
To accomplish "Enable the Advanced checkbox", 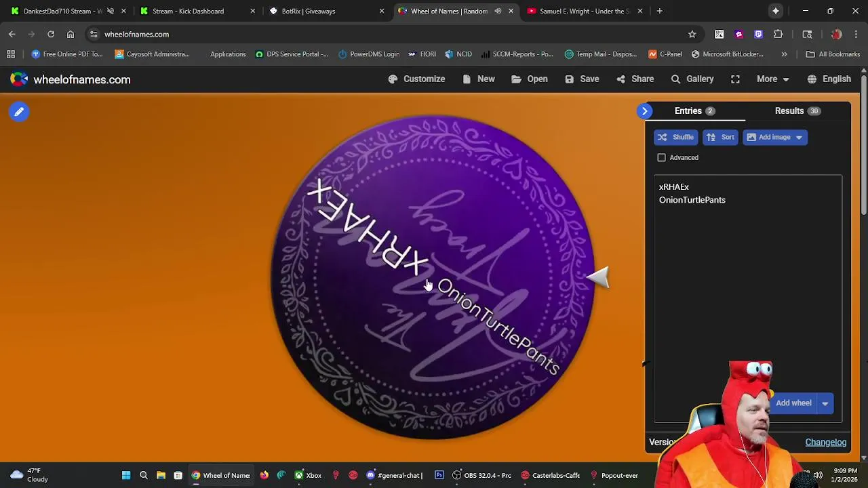I will (662, 158).
